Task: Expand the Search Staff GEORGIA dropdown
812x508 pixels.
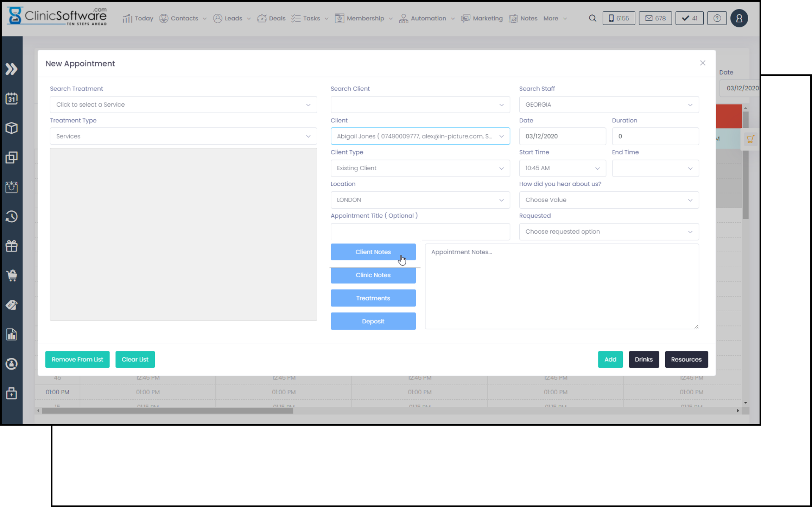Action: click(609, 105)
